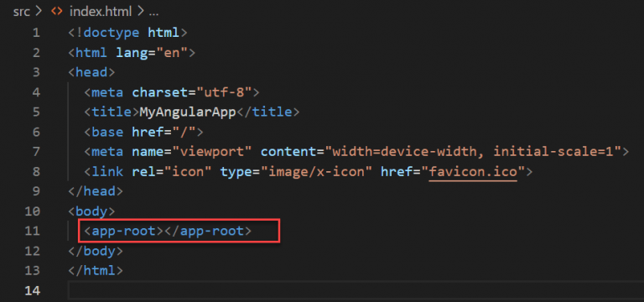This screenshot has height=302, width=644.
Task: Click the closing body tag
Action: point(96,251)
